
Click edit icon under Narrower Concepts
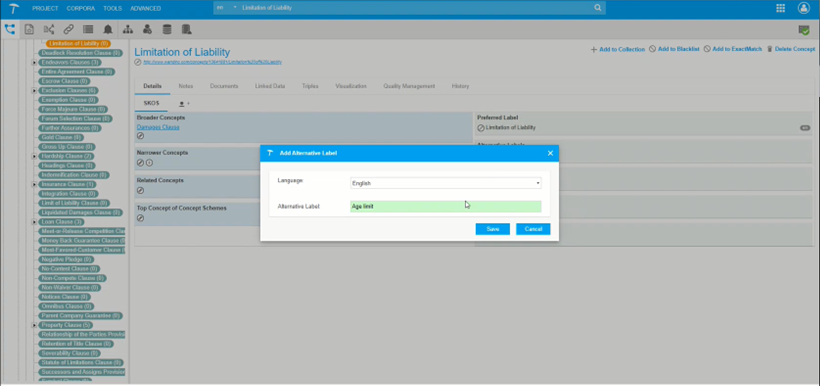(x=140, y=163)
